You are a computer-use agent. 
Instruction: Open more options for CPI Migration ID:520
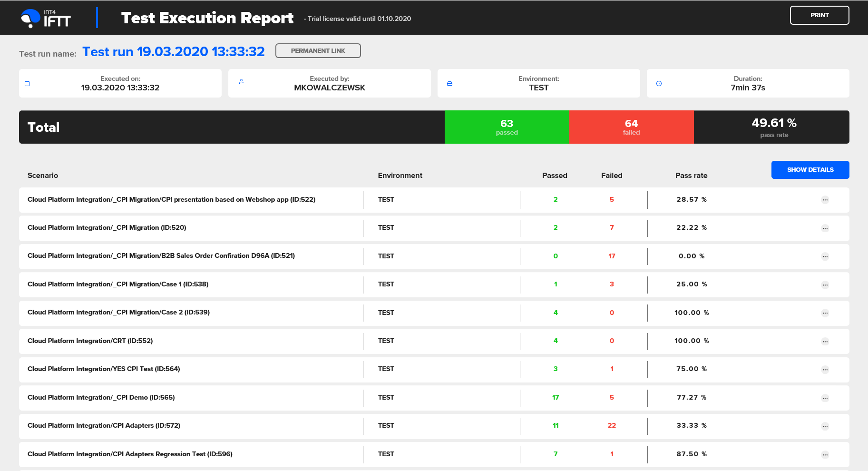[825, 228]
